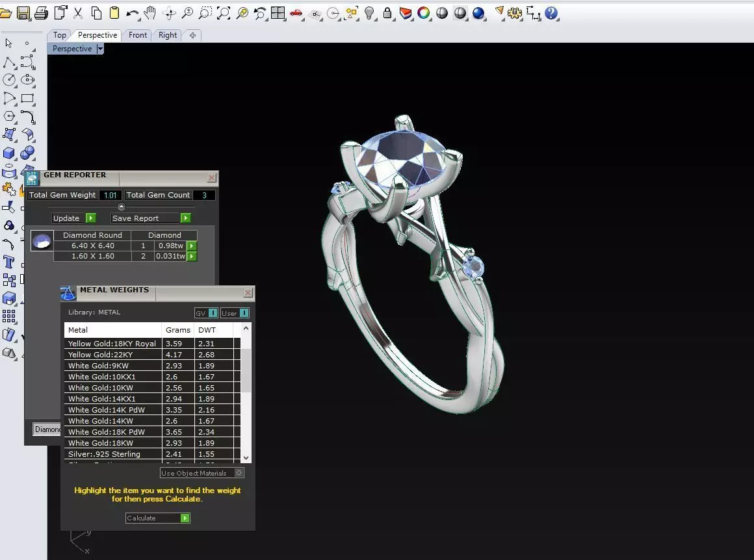Open Help with the question mark icon
Viewport: 754px width, 560px height.
point(551,13)
